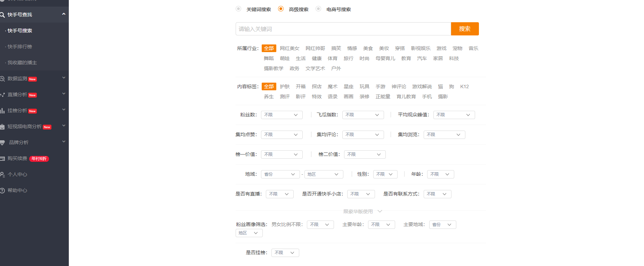Choose the 美食 industry filter
644x266 pixels.
(x=368, y=48)
